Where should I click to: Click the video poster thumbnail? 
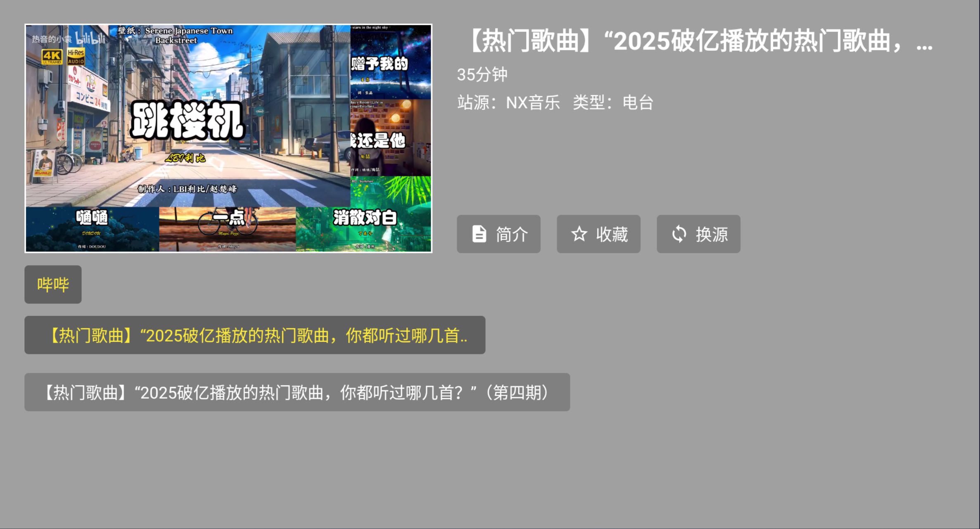[228, 138]
